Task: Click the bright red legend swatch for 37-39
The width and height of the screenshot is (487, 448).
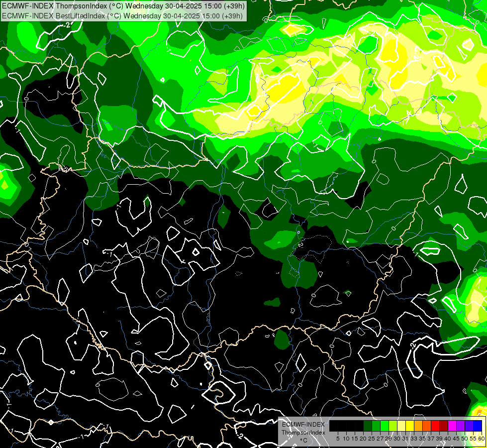Action: (435, 426)
